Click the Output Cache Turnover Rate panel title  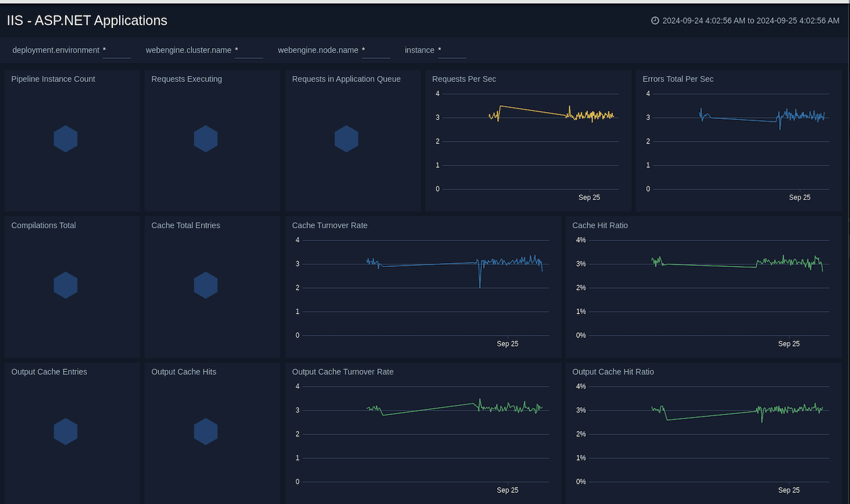click(x=343, y=372)
